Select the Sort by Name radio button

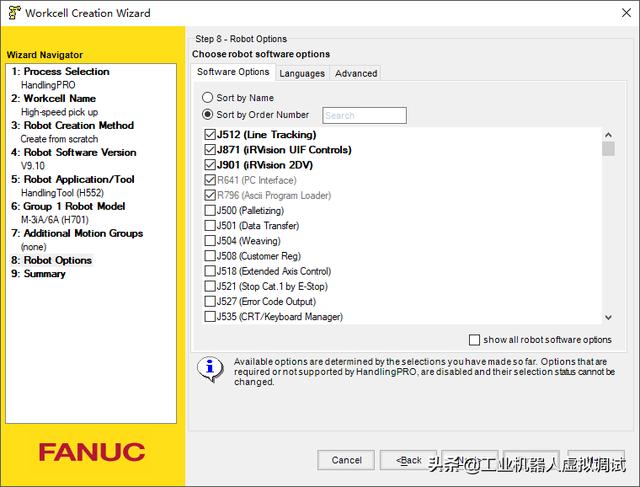207,98
